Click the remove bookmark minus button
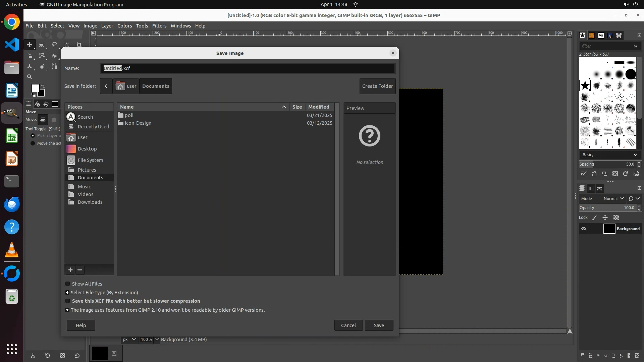The image size is (644, 362). click(80, 270)
